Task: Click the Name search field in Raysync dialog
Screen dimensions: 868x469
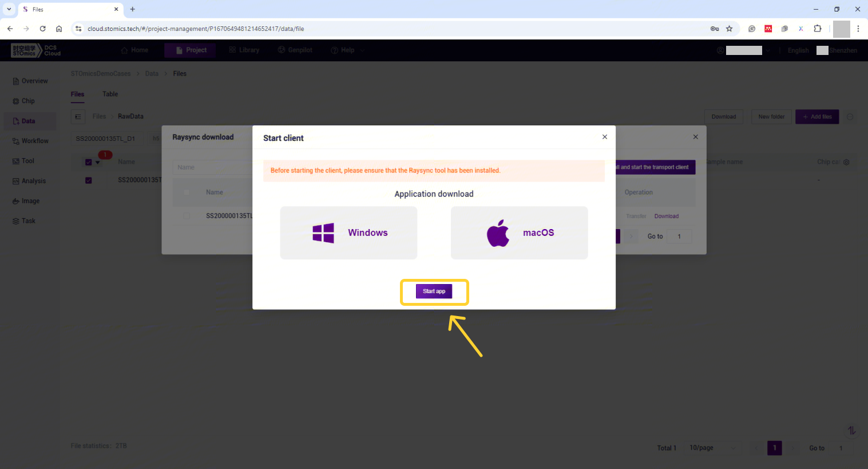Action: point(212,167)
